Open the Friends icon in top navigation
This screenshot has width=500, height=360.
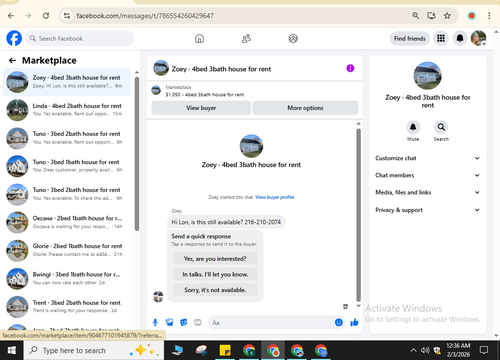pos(246,39)
